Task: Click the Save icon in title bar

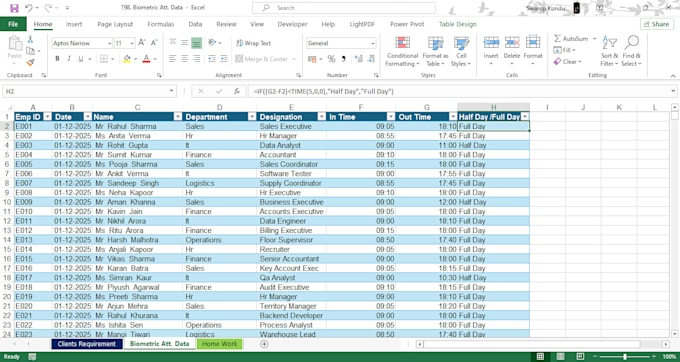Action: 14,8
